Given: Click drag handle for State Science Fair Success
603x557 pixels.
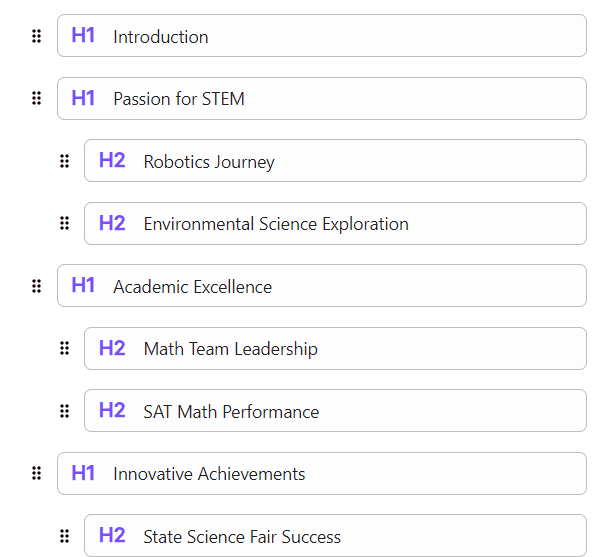Looking at the screenshot, I should click(x=64, y=536).
